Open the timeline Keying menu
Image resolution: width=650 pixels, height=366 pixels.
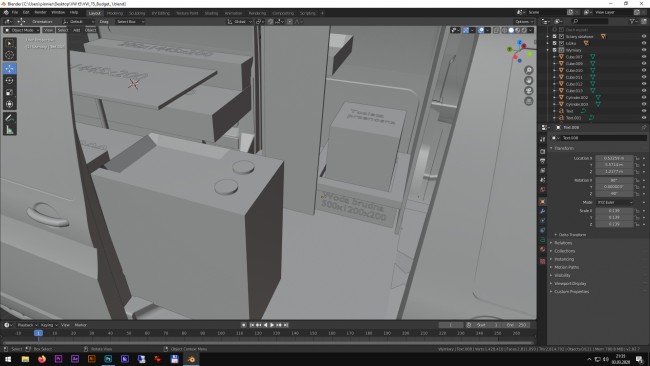pyautogui.click(x=49, y=325)
